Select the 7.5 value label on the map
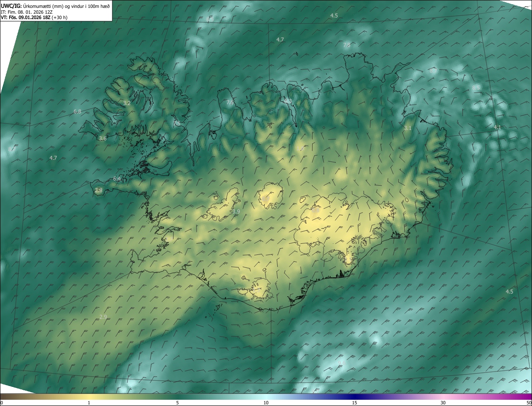 177,124
